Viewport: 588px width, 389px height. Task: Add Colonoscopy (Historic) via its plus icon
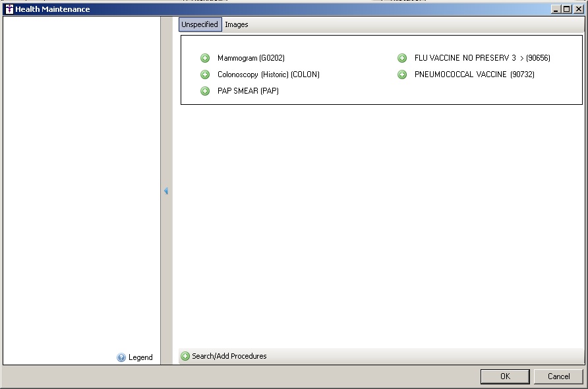tap(205, 75)
